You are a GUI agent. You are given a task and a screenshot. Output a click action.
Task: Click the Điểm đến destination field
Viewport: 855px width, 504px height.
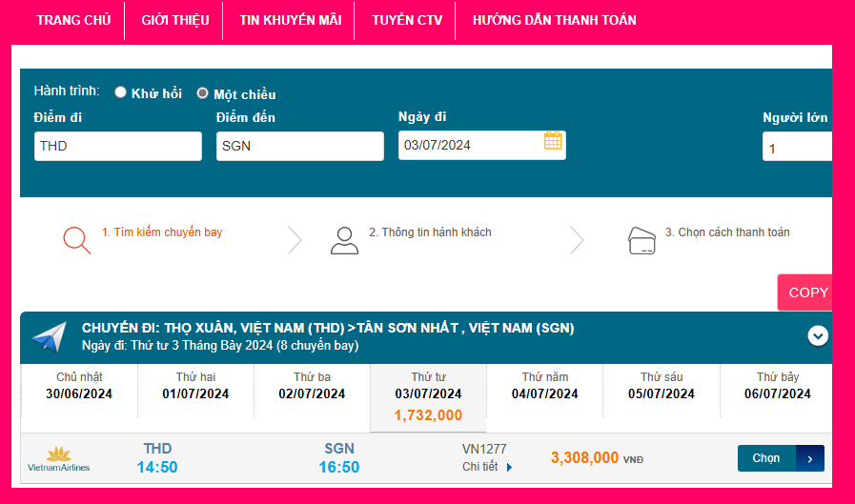click(299, 146)
